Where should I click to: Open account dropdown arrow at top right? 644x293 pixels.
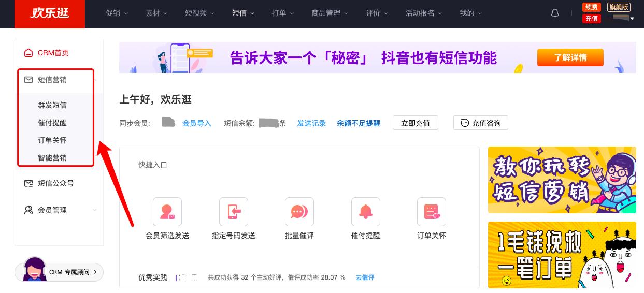pyautogui.click(x=632, y=19)
